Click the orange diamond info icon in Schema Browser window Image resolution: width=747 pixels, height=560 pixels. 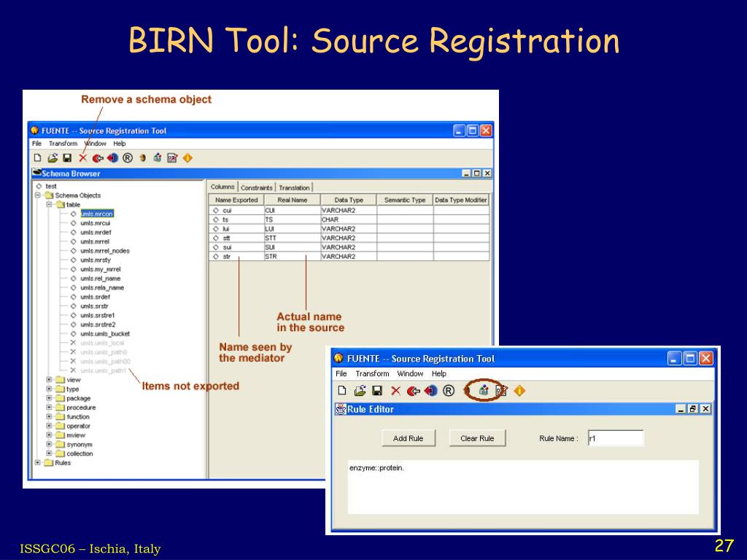pos(187,158)
